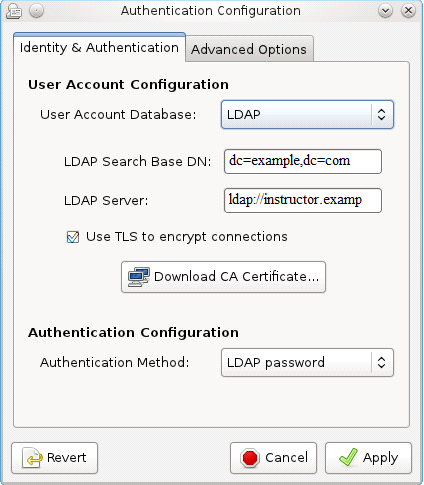Click the LDAP Search Base DN field
The height and width of the screenshot is (485, 424).
coord(303,161)
